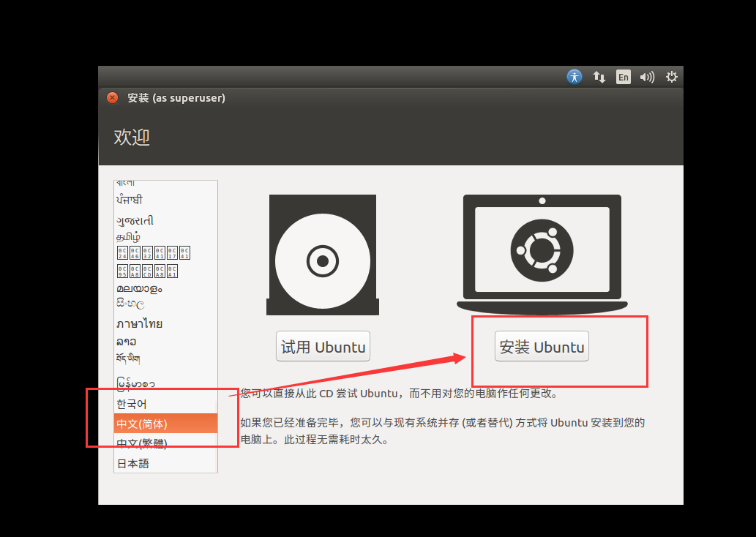Select 中文(简体) in language list
The height and width of the screenshot is (537, 756).
point(165,424)
